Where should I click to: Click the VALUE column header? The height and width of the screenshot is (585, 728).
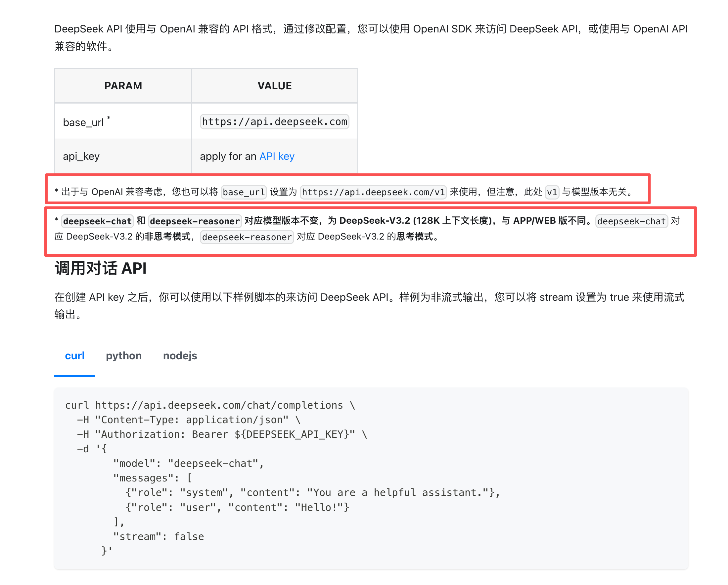tap(275, 86)
